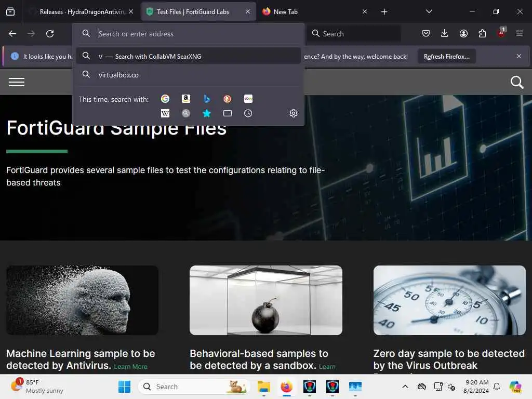Image resolution: width=532 pixels, height=399 pixels.
Task: Choose the virtualbox.co suggestion
Action: [189, 75]
